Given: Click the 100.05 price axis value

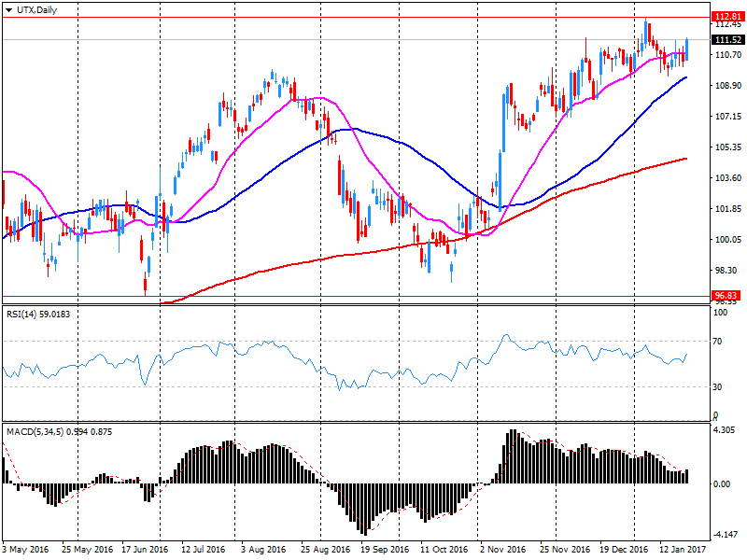Looking at the screenshot, I should coord(728,240).
